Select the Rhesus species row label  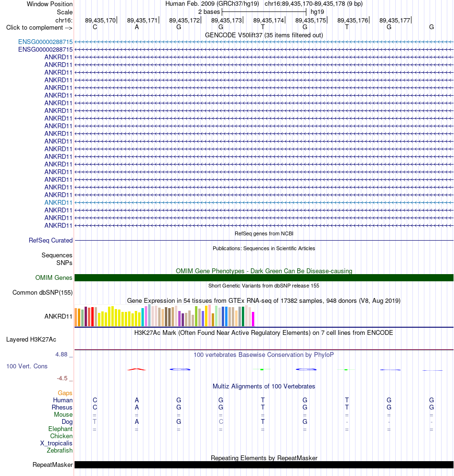tap(62, 408)
